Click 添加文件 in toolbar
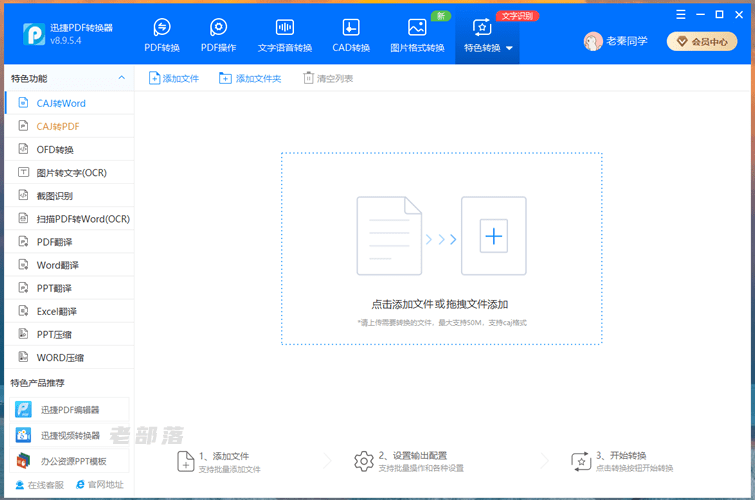Screen dimensions: 755x500 click(x=174, y=78)
